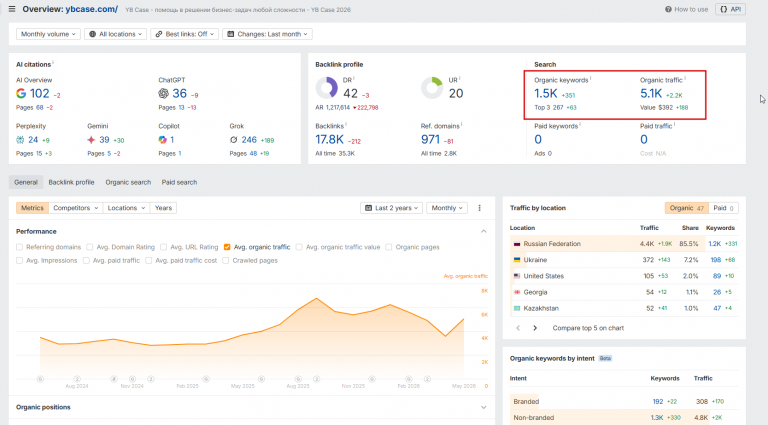The image size is (768, 425).
Task: Click the Non-branded intent row
Action: point(624,418)
